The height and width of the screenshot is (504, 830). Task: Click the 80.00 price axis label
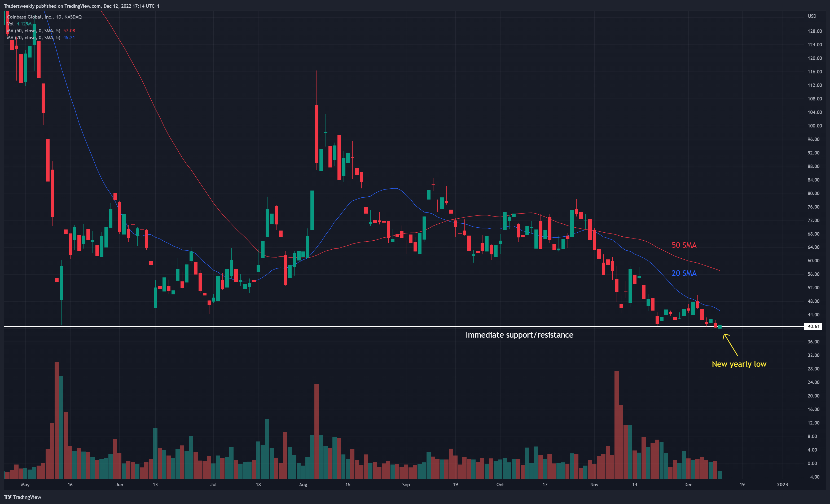(x=813, y=193)
